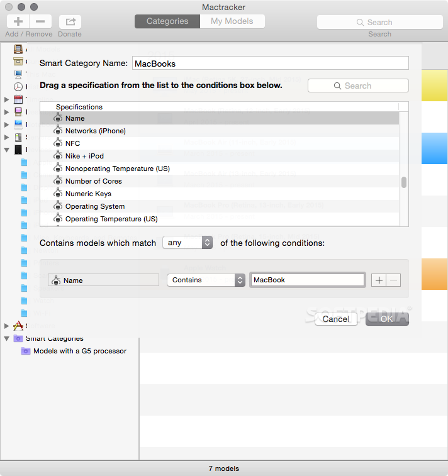448x476 pixels.
Task: Click the Specifications column header
Action: click(x=220, y=107)
